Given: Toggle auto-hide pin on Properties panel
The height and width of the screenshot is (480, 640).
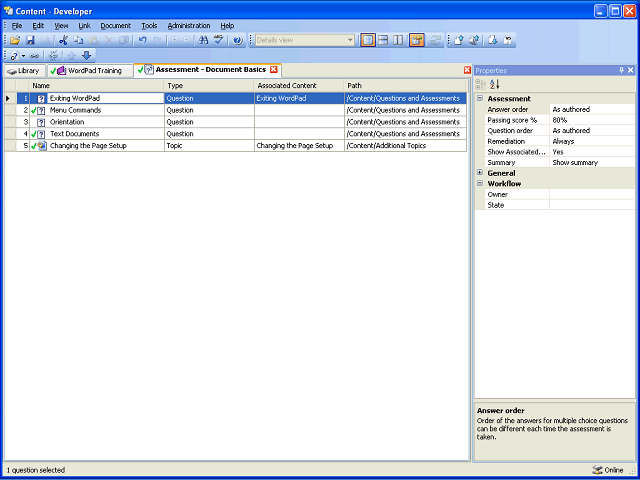Looking at the screenshot, I should [x=622, y=70].
